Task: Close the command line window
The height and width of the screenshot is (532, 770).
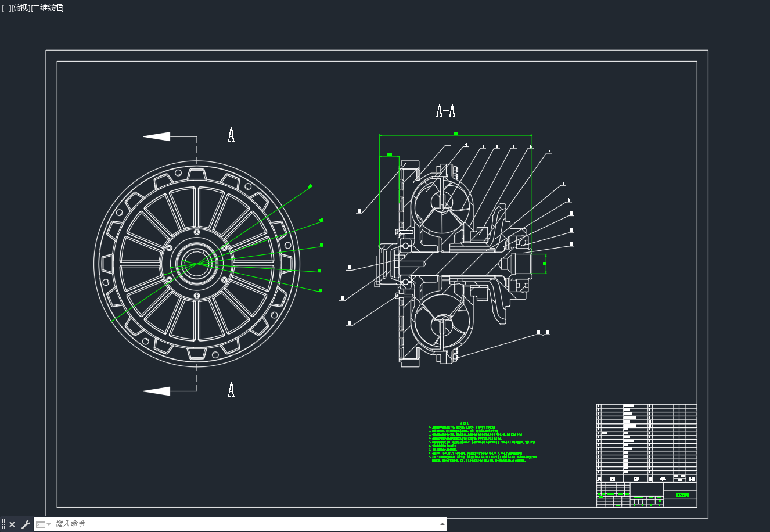Action: (x=12, y=524)
